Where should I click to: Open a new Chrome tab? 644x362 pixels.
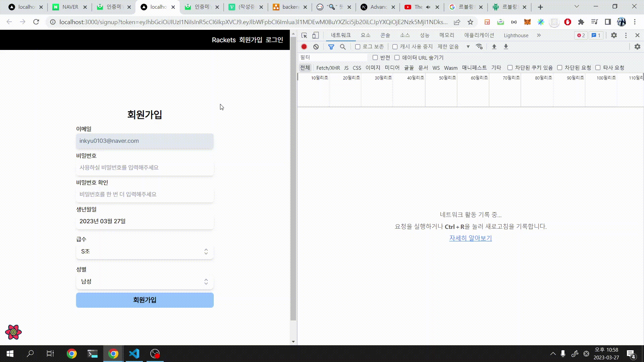(x=540, y=7)
